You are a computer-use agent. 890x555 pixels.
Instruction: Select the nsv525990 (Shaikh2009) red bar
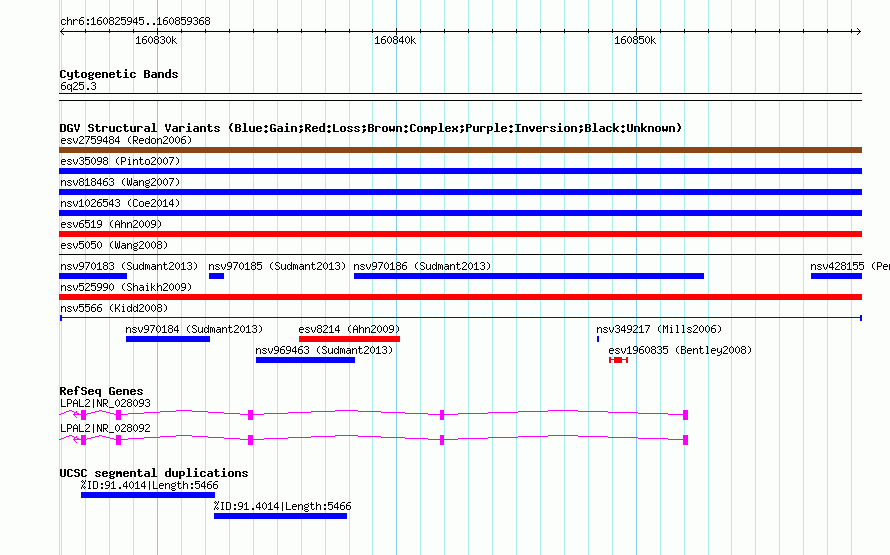460,297
